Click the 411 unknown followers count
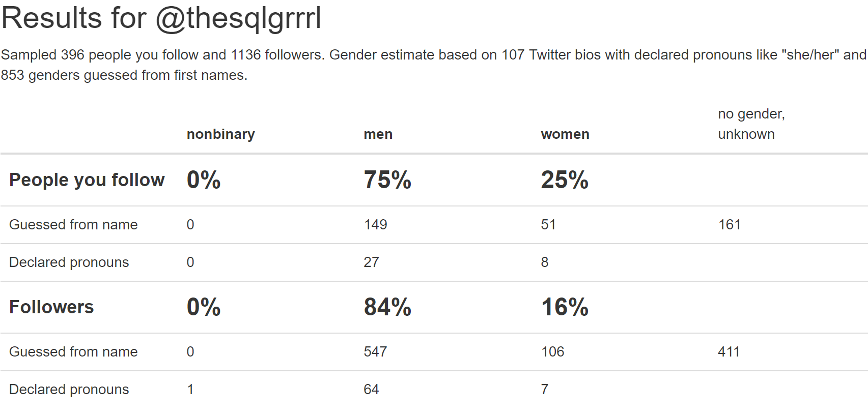This screenshot has height=415, width=868. (729, 352)
